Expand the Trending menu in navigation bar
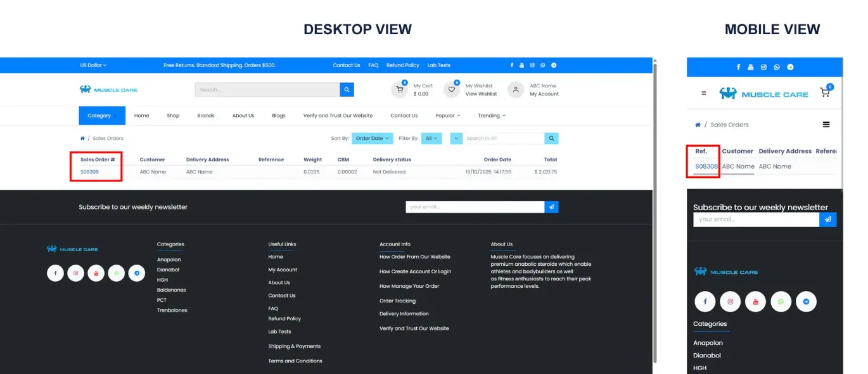Image resolution: width=868 pixels, height=374 pixels. [x=492, y=116]
